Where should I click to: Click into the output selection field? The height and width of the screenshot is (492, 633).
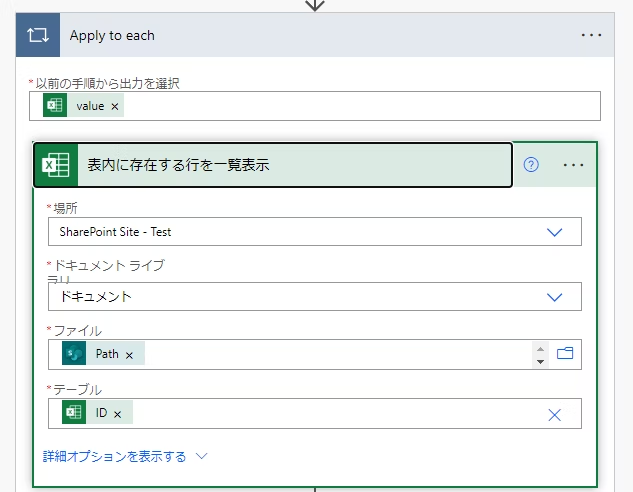point(315,106)
